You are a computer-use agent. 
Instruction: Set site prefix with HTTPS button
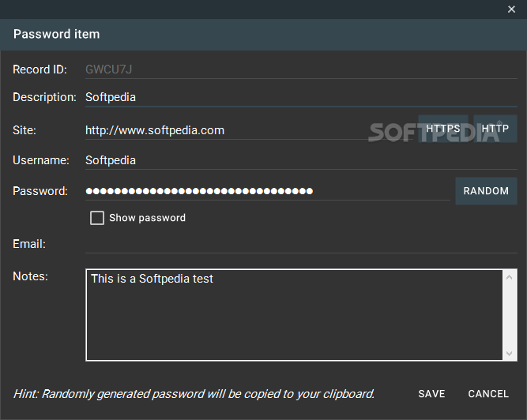click(x=443, y=129)
